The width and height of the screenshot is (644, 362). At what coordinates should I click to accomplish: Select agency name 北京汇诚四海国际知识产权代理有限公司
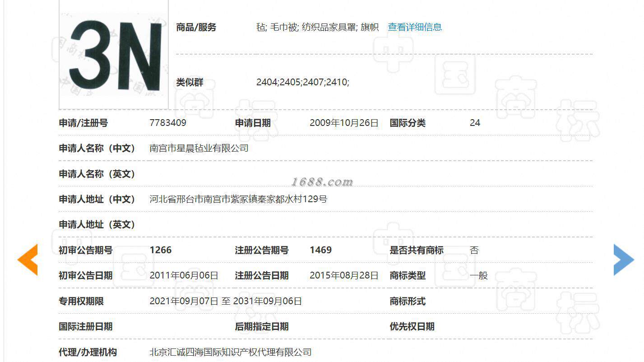pos(231,352)
